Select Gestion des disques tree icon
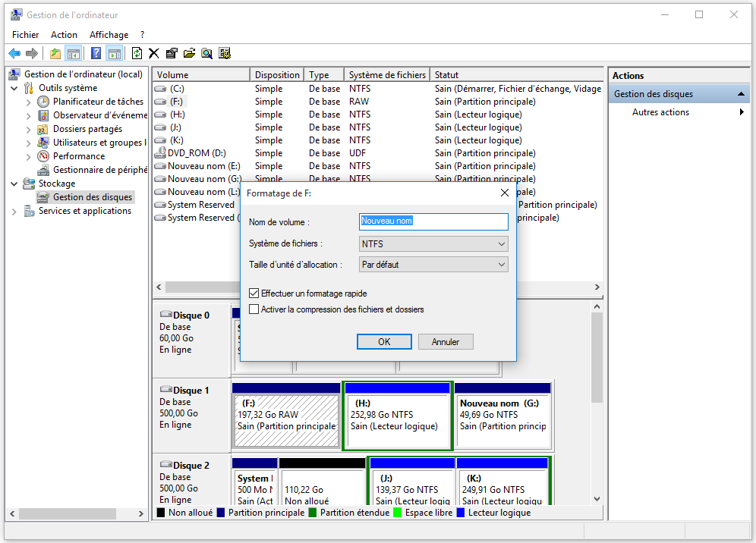The width and height of the screenshot is (756, 543). coord(43,197)
